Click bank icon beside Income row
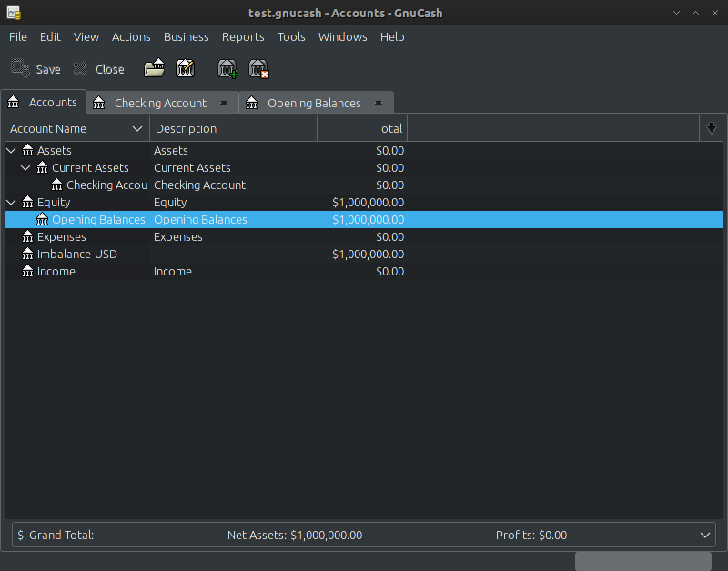 28,271
